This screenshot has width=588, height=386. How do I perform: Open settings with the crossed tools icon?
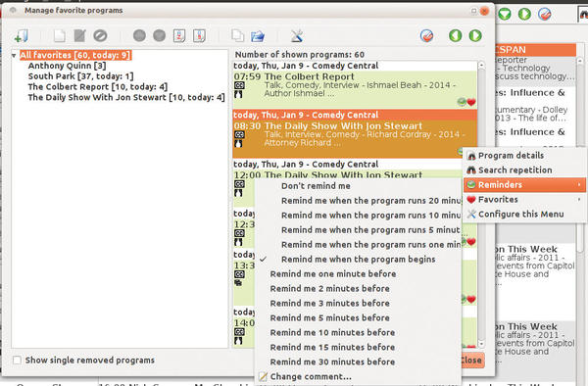[297, 36]
